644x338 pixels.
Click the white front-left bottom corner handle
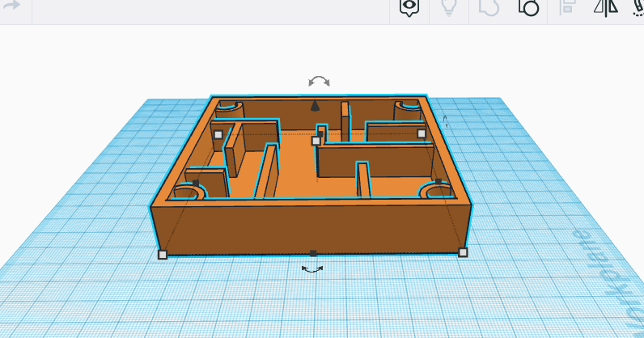163,255
